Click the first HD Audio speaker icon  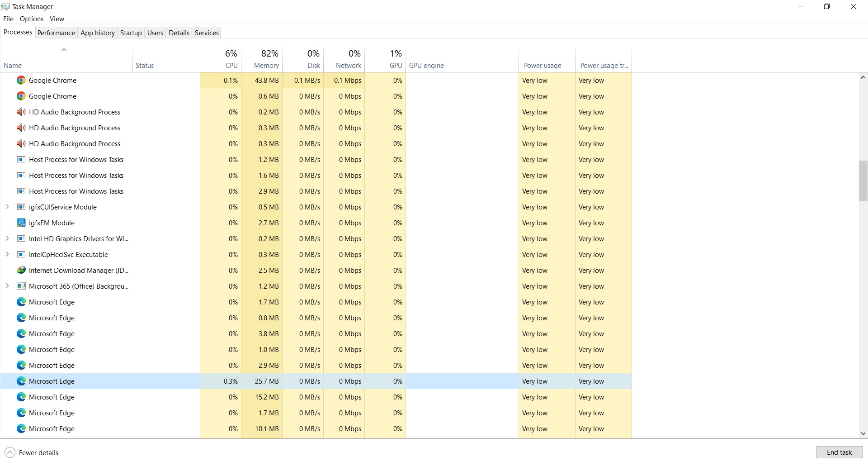[x=21, y=112]
